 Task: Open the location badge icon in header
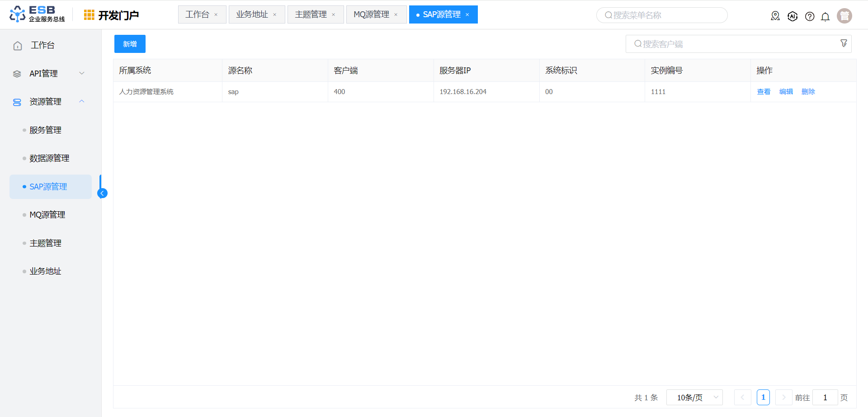[775, 16]
